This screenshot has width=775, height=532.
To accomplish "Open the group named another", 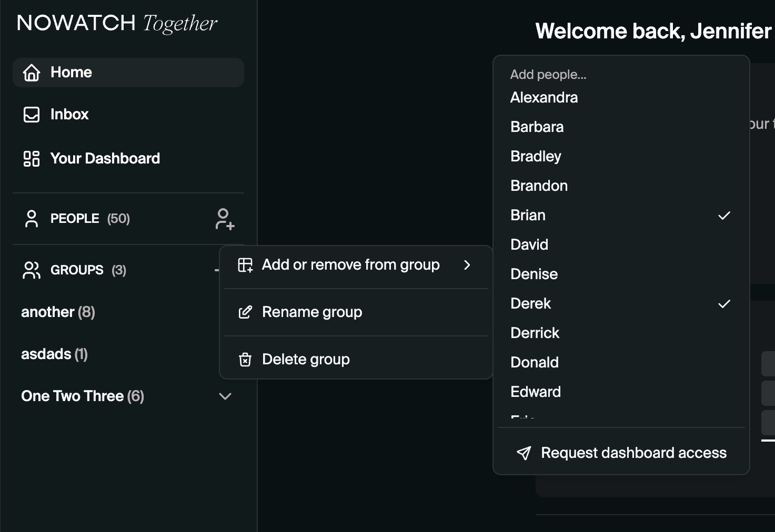I will pyautogui.click(x=58, y=312).
